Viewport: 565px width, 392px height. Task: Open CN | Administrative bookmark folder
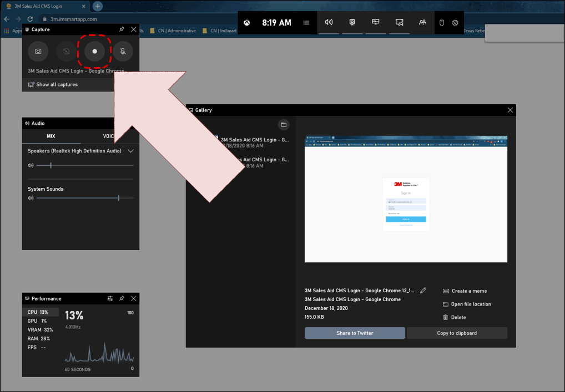tap(173, 30)
